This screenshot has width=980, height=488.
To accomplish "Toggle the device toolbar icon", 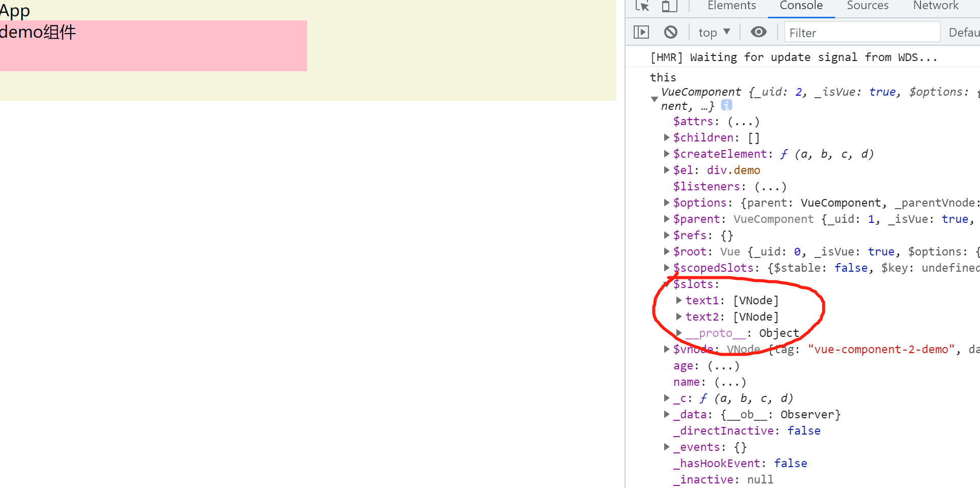I will pos(669,6).
